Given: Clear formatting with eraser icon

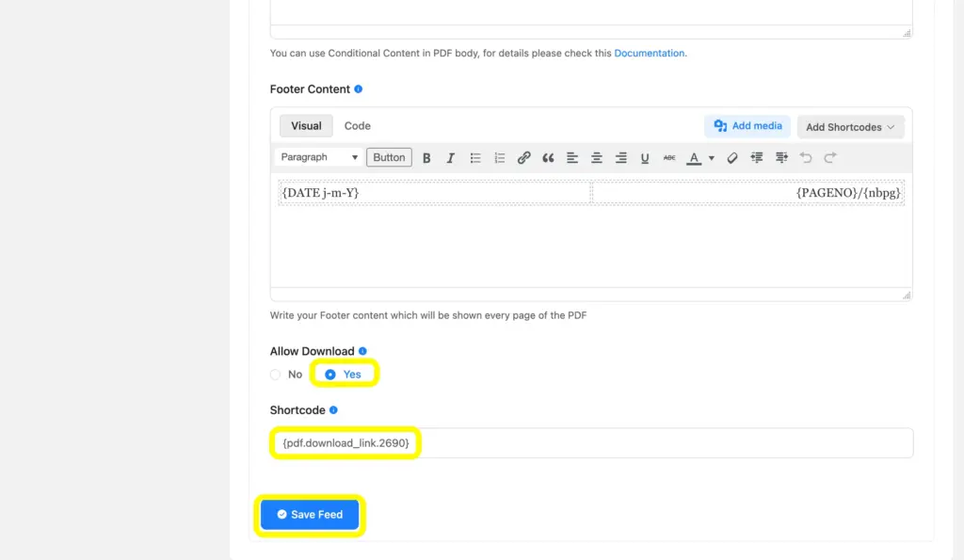Looking at the screenshot, I should 731,158.
